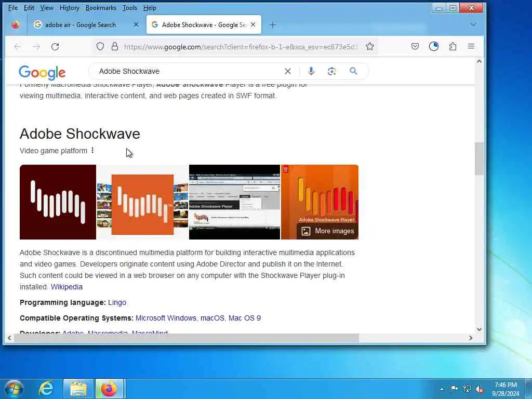The width and height of the screenshot is (532, 399).
Task: Select the 'Adobe Shockwave - Google Search' tab
Action: tap(204, 25)
